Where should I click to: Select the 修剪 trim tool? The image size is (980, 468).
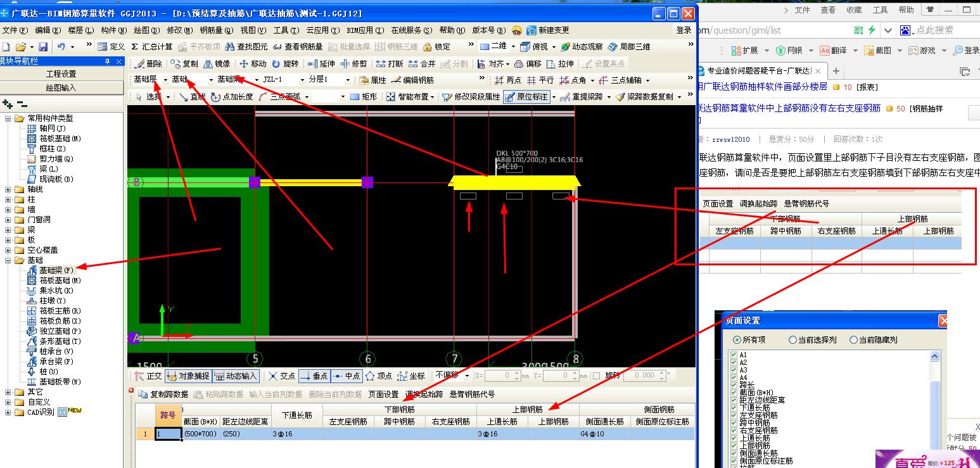tap(353, 64)
